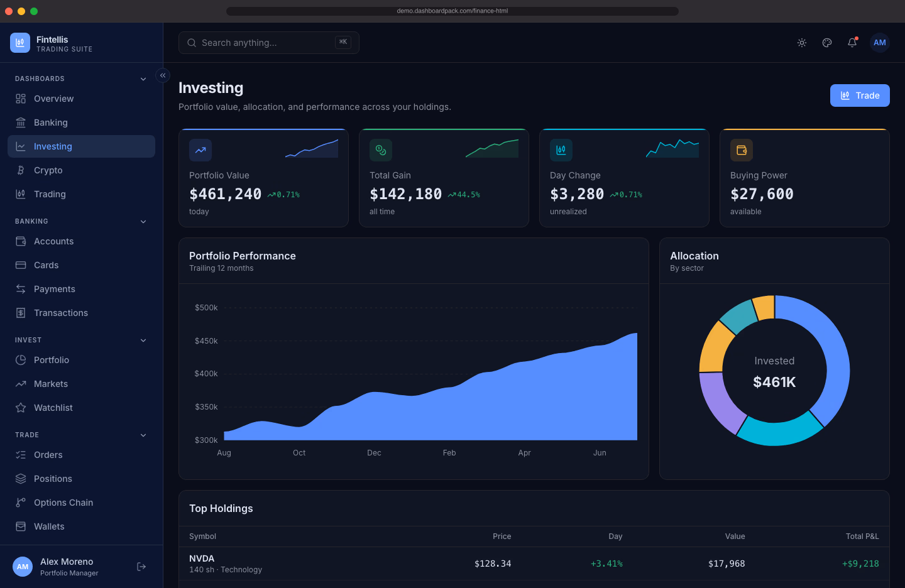Click the Options Chain branch icon
This screenshot has height=588, width=905.
coord(21,503)
